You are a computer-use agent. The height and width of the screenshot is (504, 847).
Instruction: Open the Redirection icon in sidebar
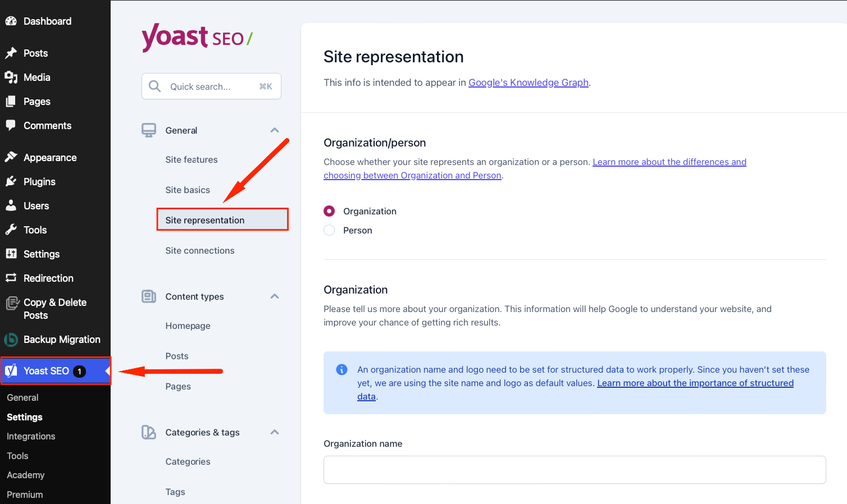tap(12, 278)
